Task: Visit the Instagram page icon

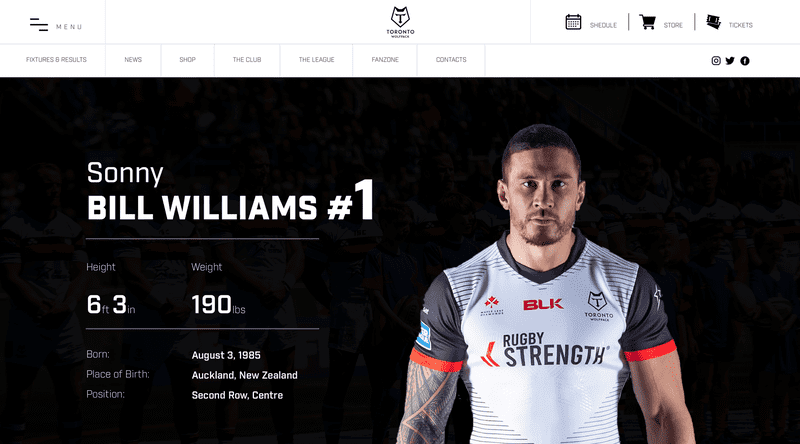Action: point(716,61)
